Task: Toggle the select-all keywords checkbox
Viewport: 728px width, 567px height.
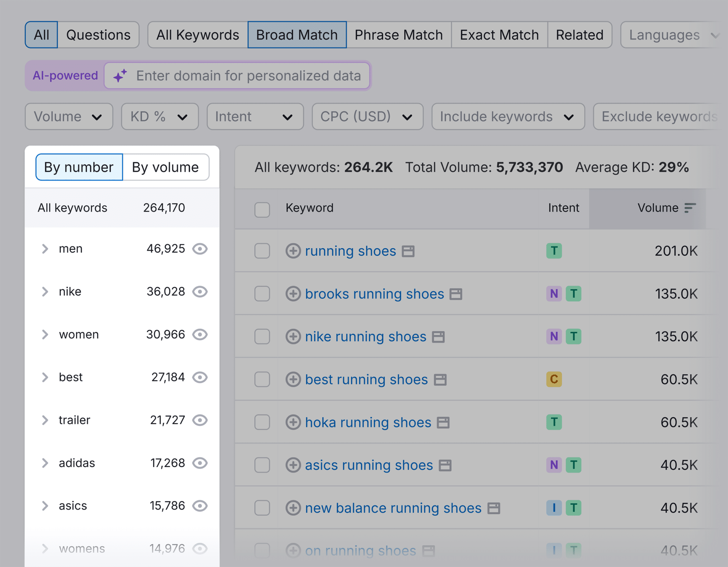Action: (x=262, y=210)
